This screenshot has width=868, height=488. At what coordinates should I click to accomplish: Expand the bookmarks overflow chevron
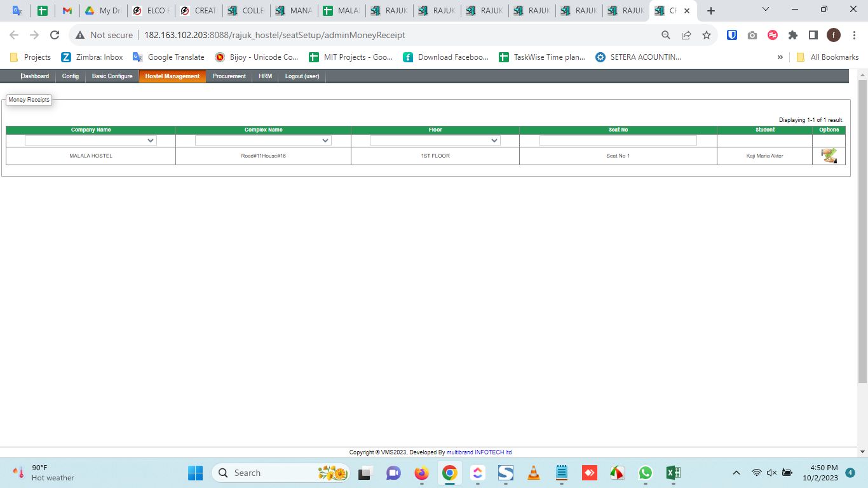[x=780, y=57]
